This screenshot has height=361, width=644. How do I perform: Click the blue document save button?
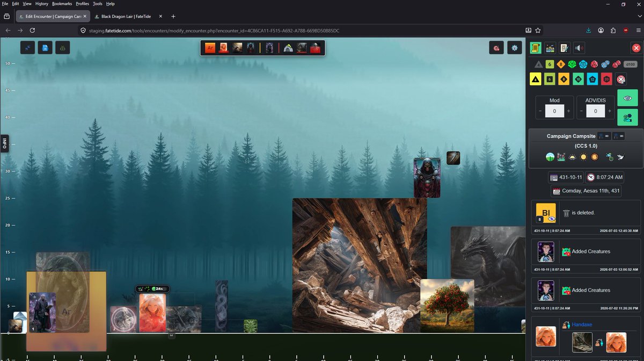(x=45, y=48)
